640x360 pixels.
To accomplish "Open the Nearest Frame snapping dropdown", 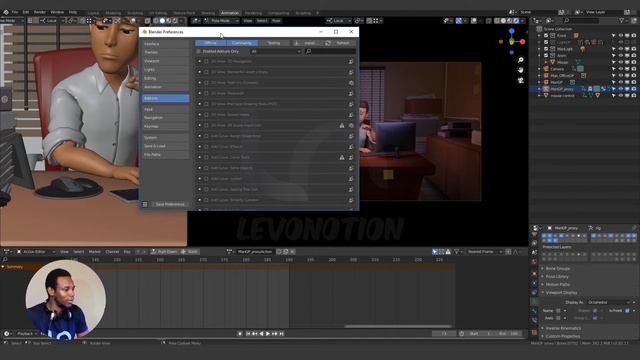I will tap(484, 252).
